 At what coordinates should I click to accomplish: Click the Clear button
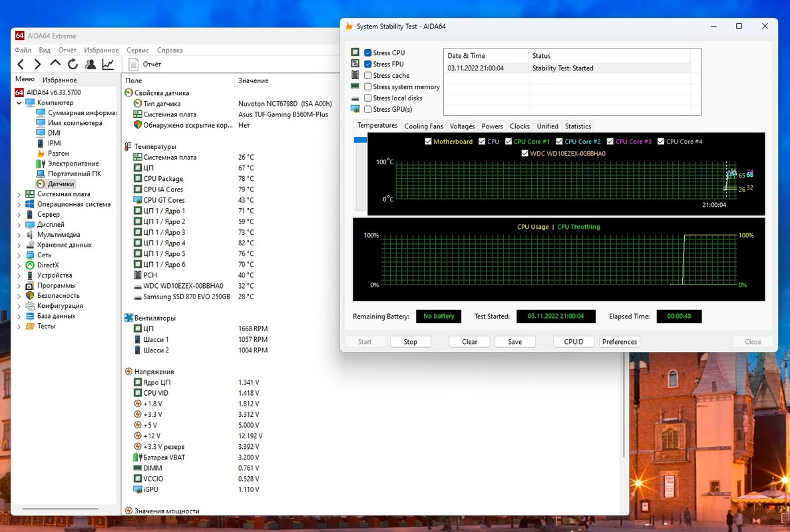(469, 342)
